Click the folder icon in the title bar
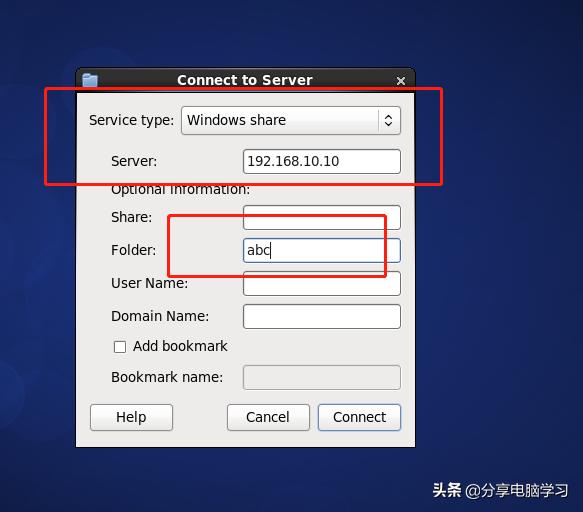The image size is (583, 512). [90, 80]
